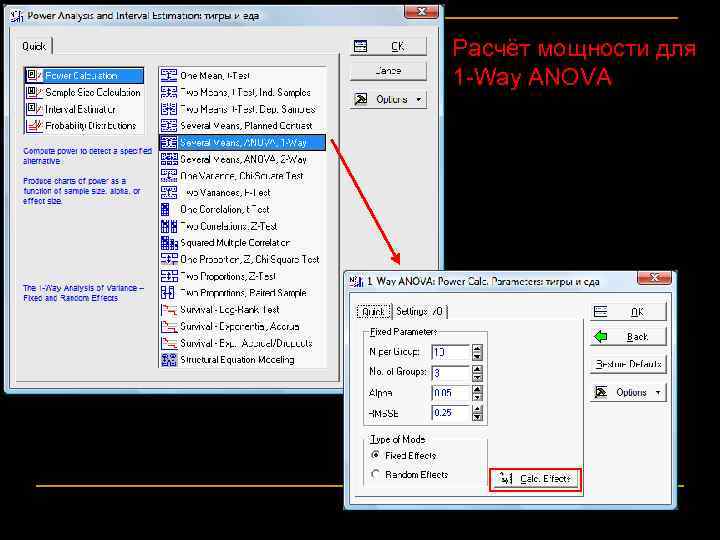Increase RMSSE value with up arrow

477,409
